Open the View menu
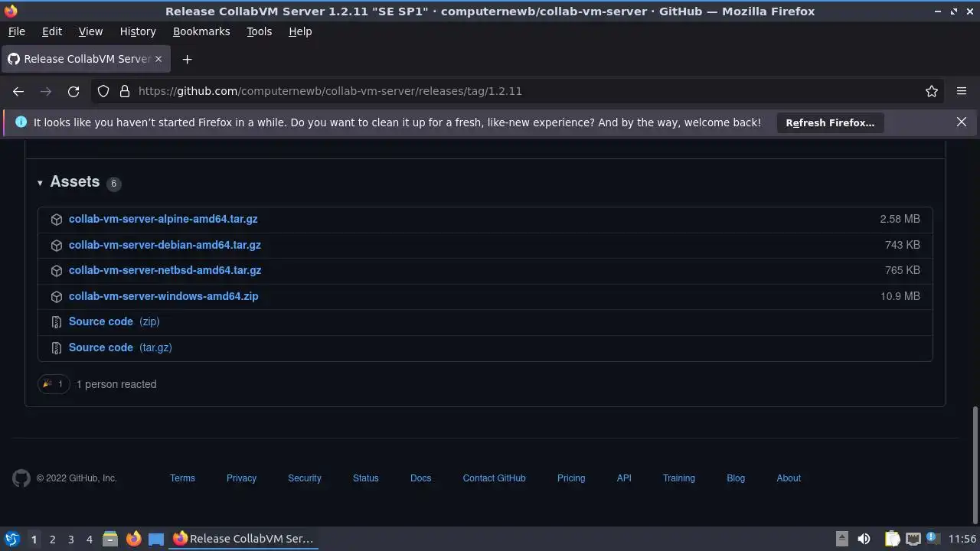 pos(90,31)
